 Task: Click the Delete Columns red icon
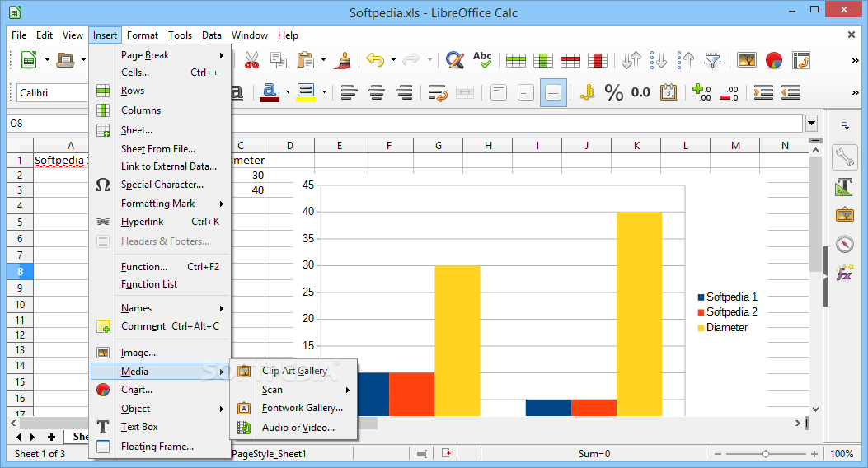tap(598, 60)
